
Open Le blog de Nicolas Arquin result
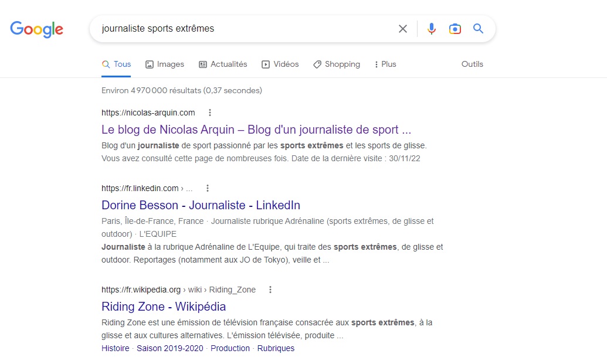pyautogui.click(x=256, y=130)
